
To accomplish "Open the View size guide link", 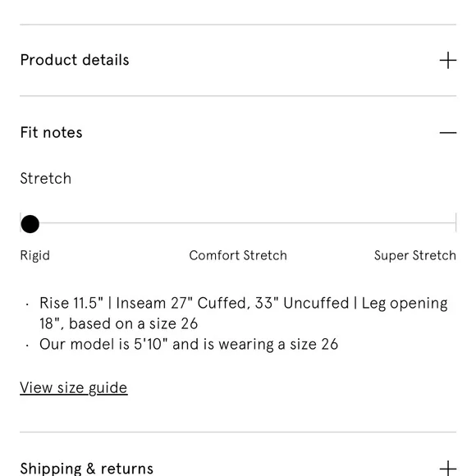I will 74,387.
